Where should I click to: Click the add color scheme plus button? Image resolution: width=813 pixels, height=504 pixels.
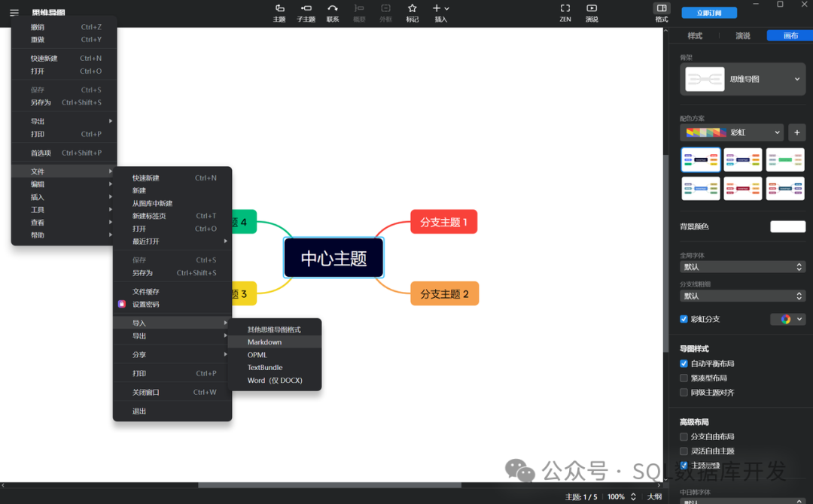(796, 132)
